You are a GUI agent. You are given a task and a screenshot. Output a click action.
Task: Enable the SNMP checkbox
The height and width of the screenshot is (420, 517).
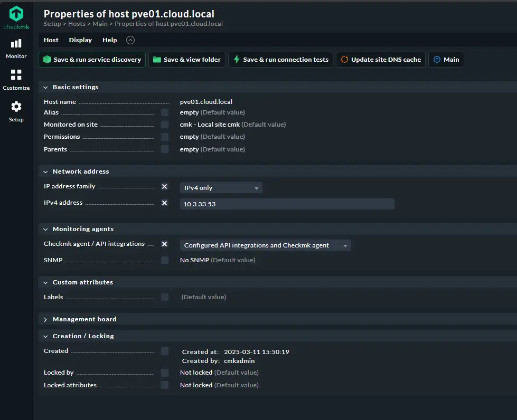pos(165,260)
